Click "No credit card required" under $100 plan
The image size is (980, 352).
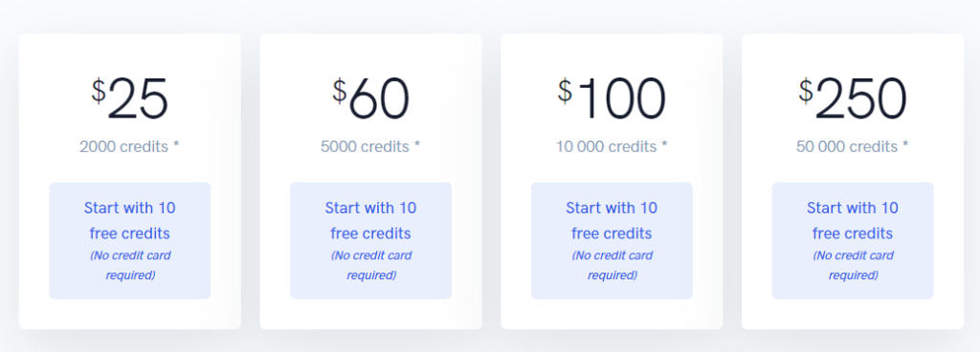click(x=612, y=265)
